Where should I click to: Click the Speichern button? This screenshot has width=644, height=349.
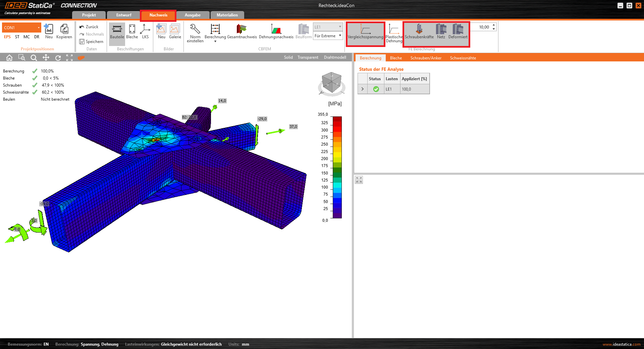91,42
